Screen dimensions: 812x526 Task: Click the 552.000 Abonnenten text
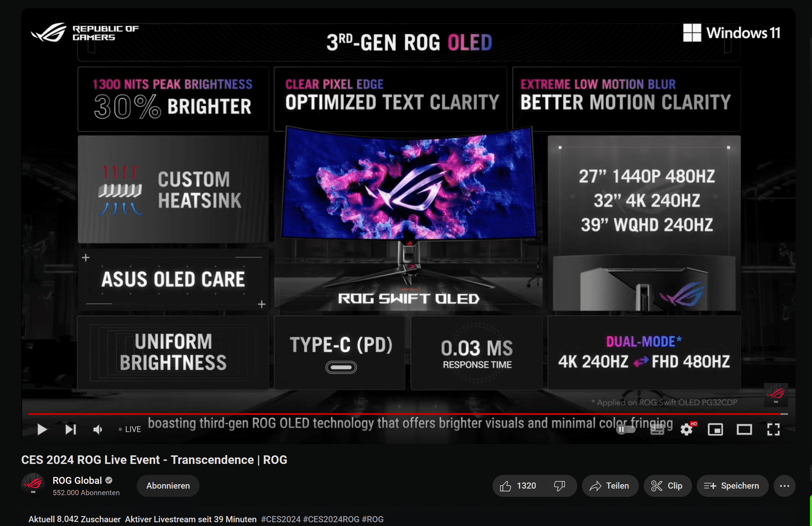(86, 492)
